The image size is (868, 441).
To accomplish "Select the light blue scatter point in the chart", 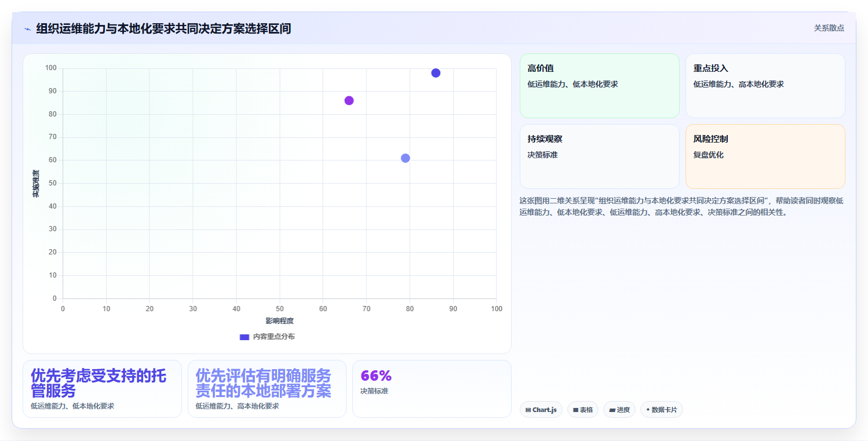I will click(405, 158).
